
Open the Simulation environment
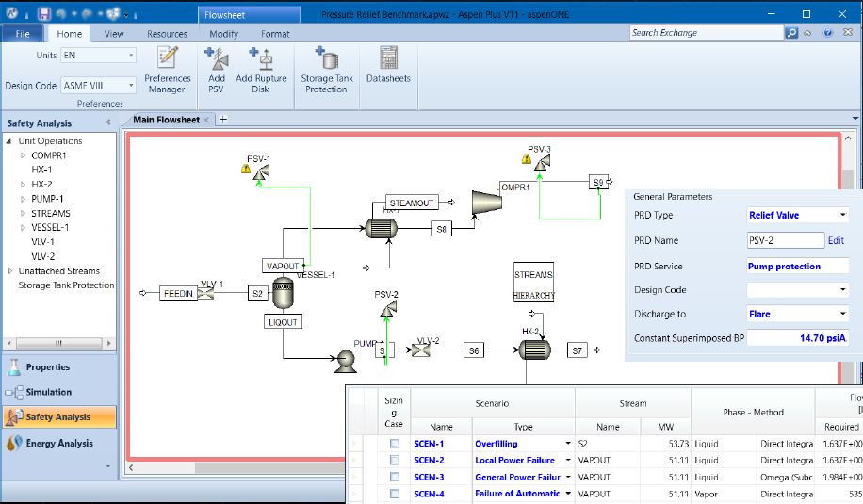(59, 392)
